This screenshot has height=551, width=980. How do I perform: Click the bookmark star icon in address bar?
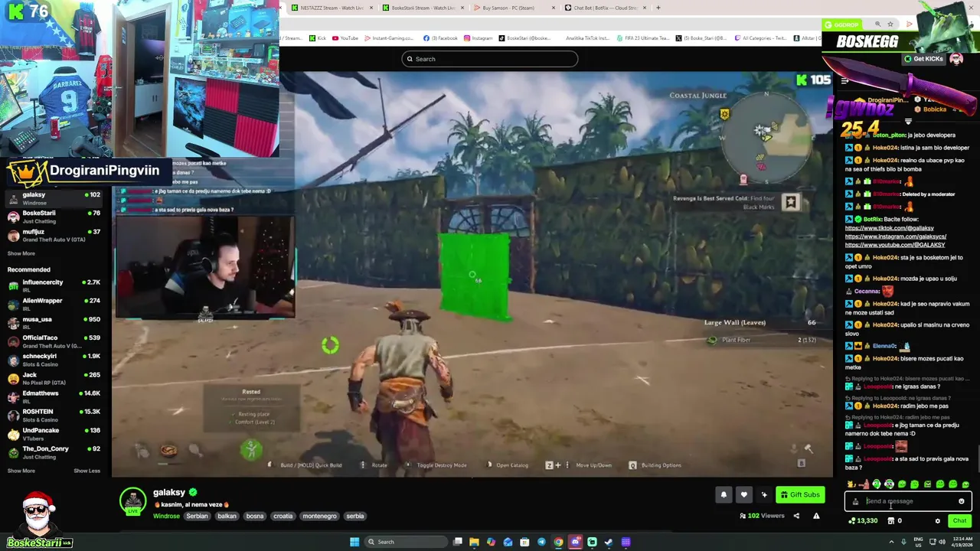coord(890,24)
